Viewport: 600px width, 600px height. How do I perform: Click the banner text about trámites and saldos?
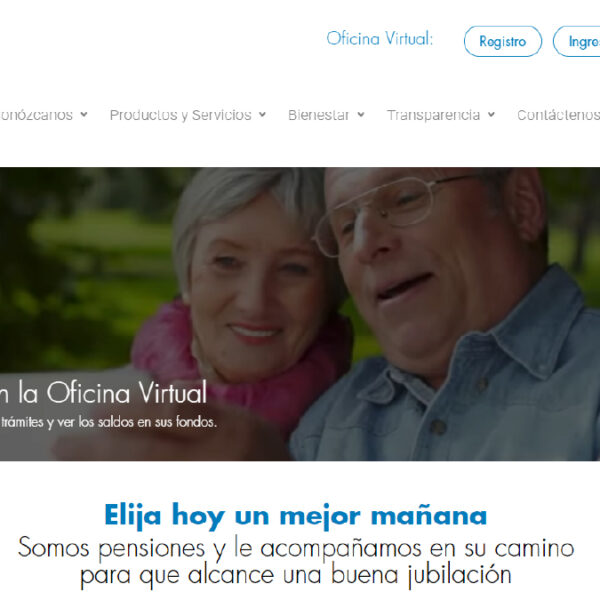(109, 422)
